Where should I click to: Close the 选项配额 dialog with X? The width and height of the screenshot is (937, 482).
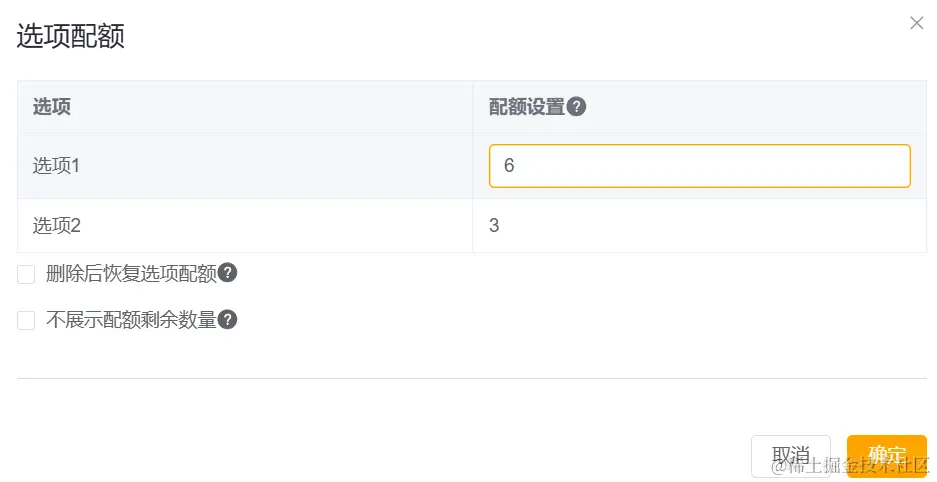click(916, 23)
